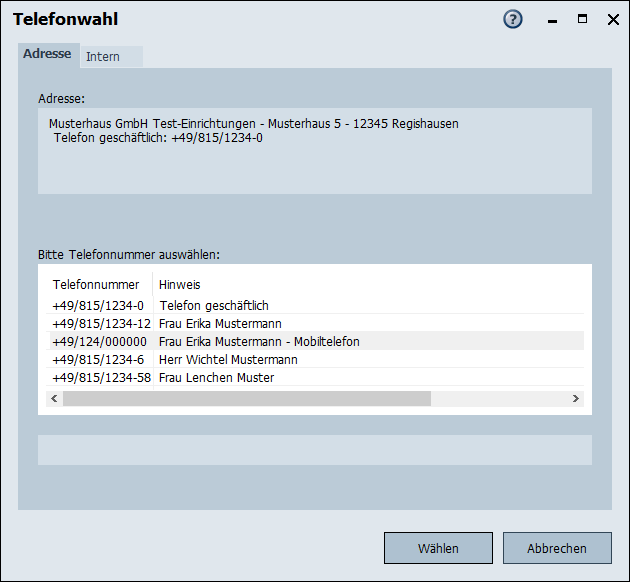Switch to the Adresse tab
The height and width of the screenshot is (582, 630).
point(47,54)
